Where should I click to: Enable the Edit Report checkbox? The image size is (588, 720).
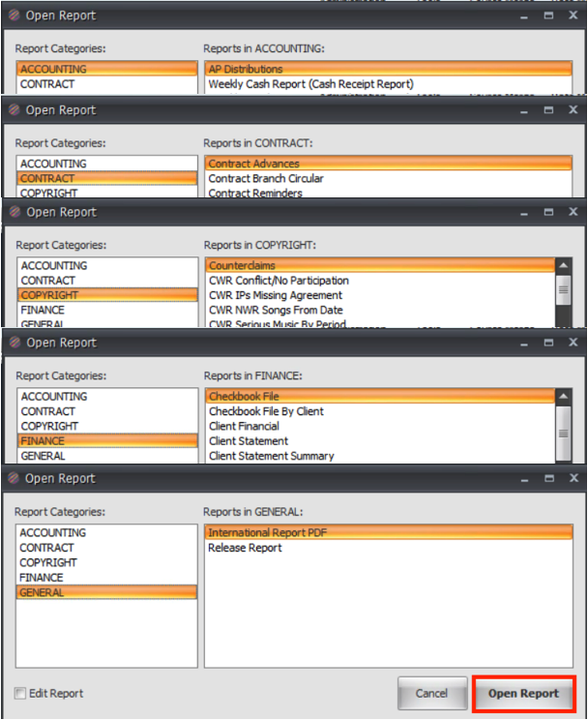point(21,694)
